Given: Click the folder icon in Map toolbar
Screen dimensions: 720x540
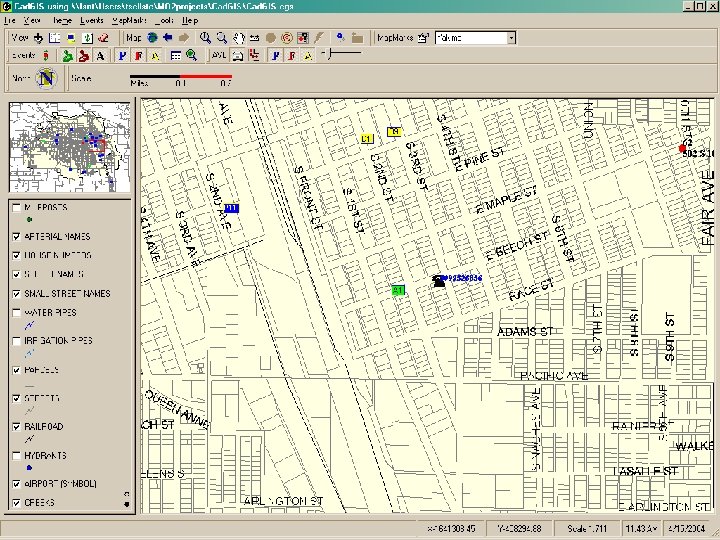Looking at the screenshot, I should pyautogui.click(x=357, y=38).
